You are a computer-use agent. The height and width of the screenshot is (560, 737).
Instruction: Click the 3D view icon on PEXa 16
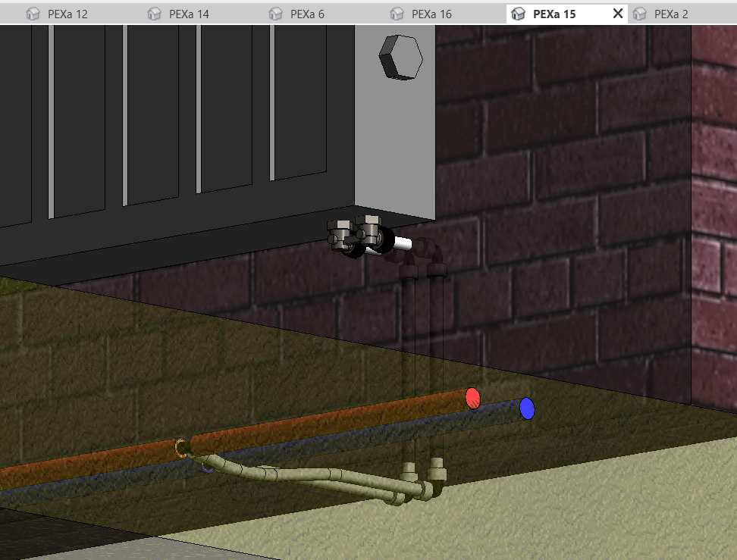click(x=397, y=14)
